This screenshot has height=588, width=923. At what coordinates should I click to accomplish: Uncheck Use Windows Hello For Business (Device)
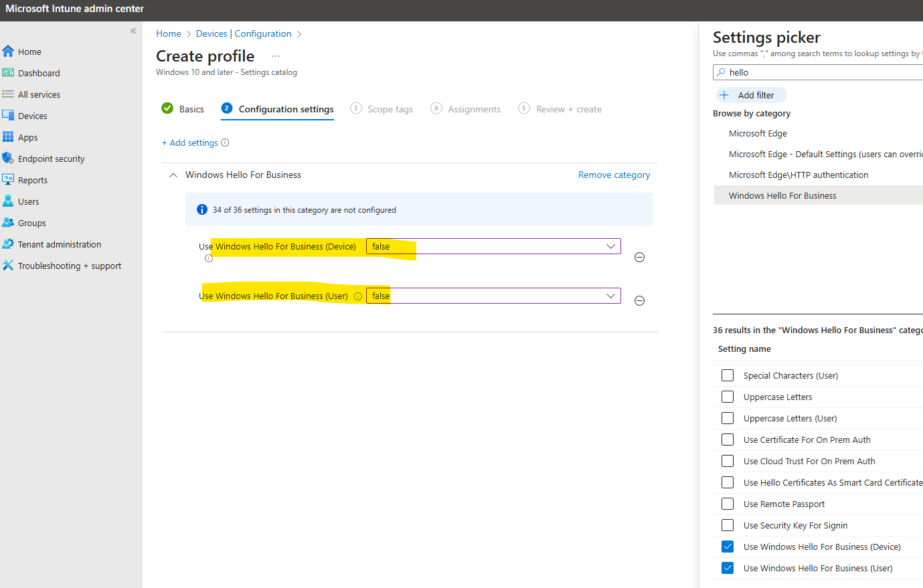(728, 547)
